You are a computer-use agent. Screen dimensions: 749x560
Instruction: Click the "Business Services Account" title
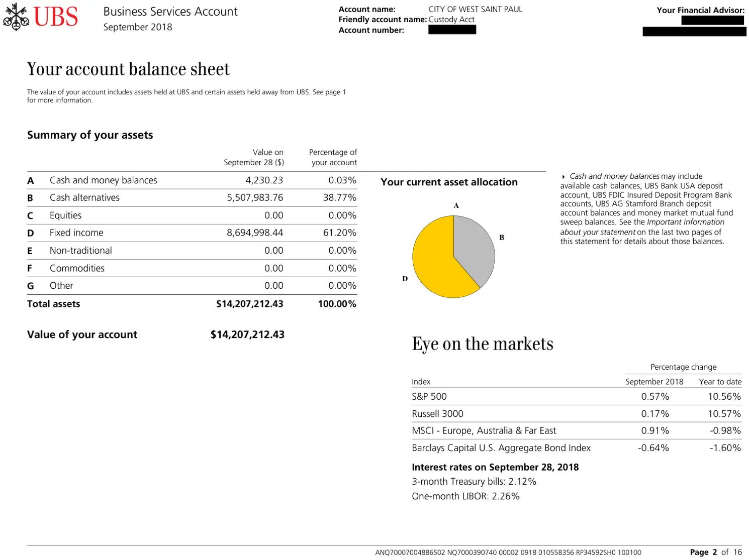[x=170, y=12]
